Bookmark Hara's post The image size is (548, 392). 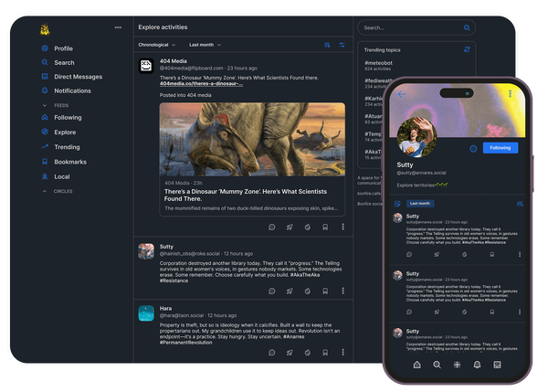click(325, 352)
